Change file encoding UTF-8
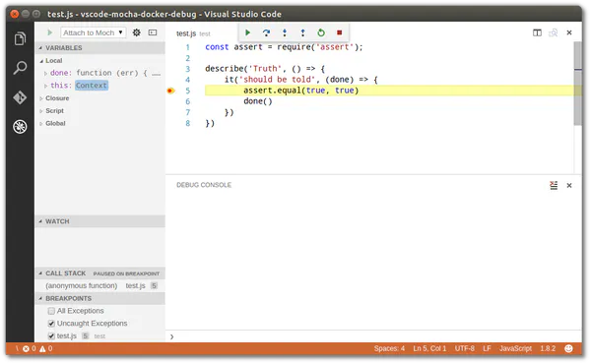The height and width of the screenshot is (364, 591). point(464,348)
